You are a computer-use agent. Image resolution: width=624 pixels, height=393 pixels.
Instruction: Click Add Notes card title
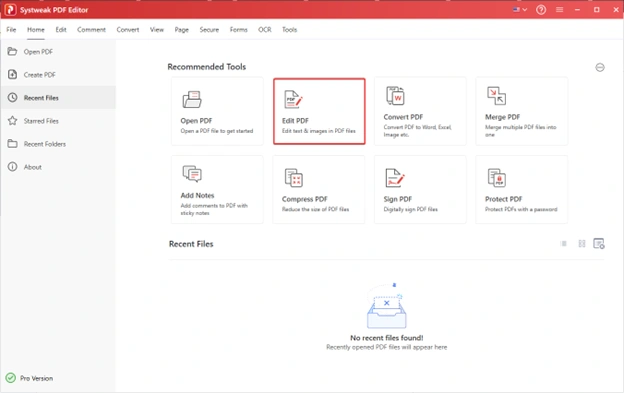click(197, 195)
